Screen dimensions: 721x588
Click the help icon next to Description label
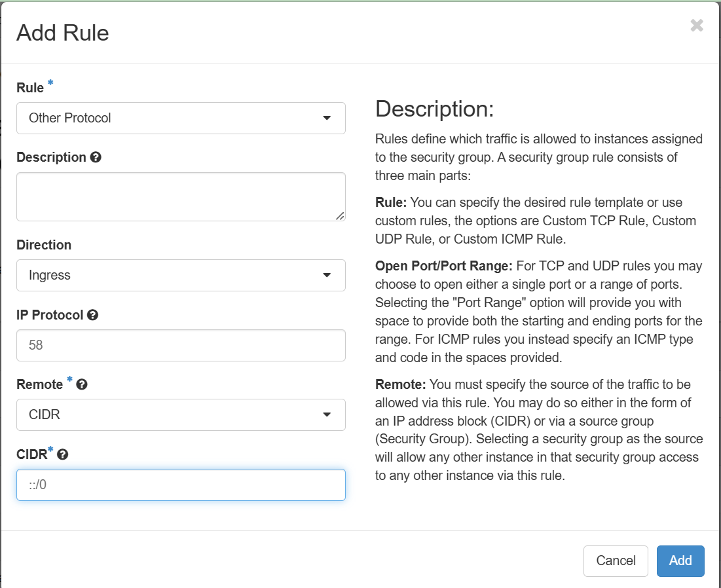click(x=96, y=158)
